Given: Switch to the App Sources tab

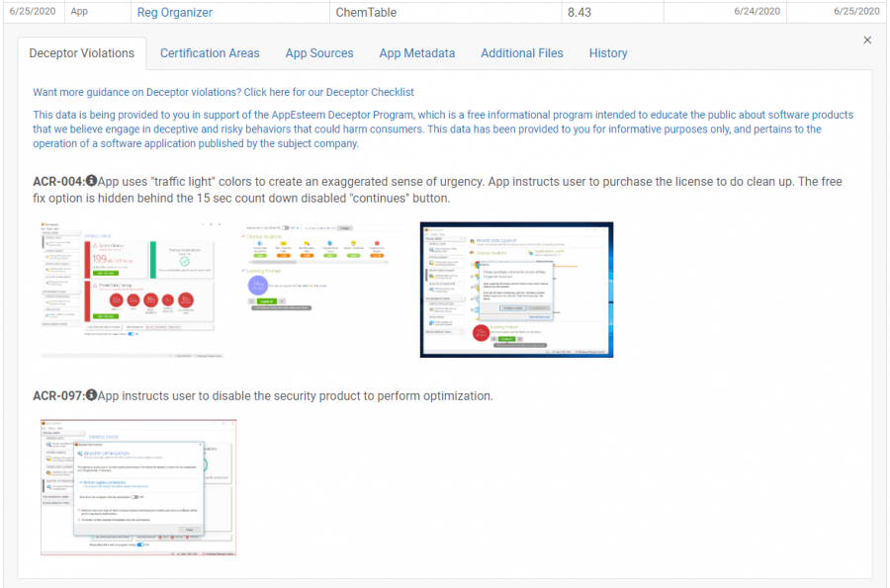Looking at the screenshot, I should click(319, 53).
